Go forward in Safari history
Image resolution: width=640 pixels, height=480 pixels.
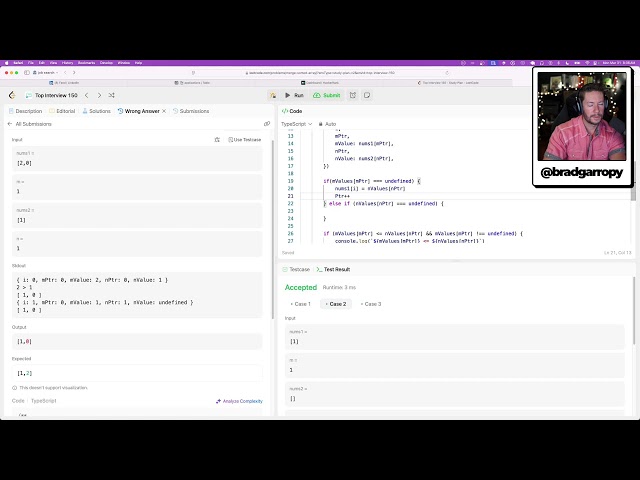(x=74, y=73)
